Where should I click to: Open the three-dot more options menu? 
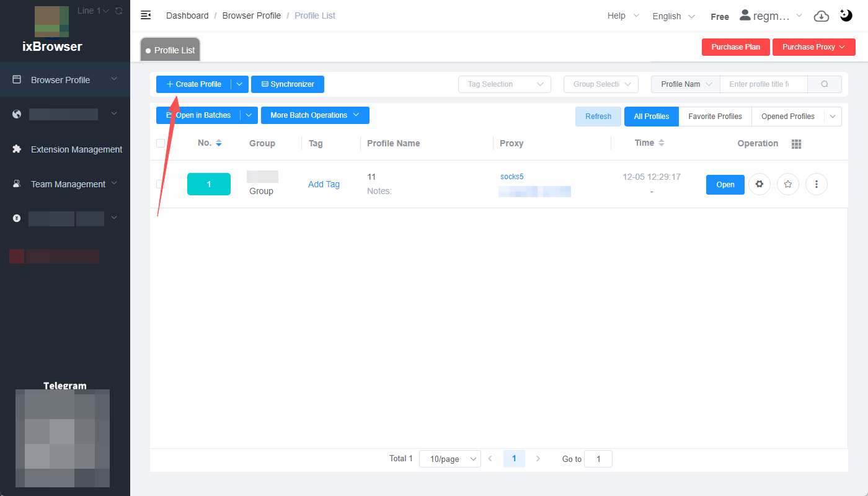[x=817, y=184]
